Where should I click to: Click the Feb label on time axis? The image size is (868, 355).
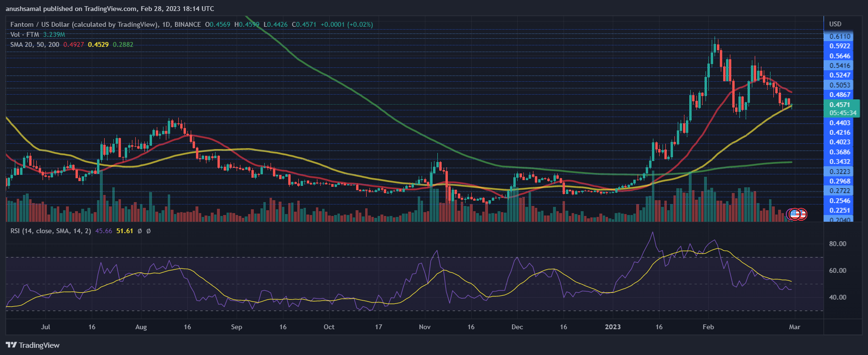[708, 327]
